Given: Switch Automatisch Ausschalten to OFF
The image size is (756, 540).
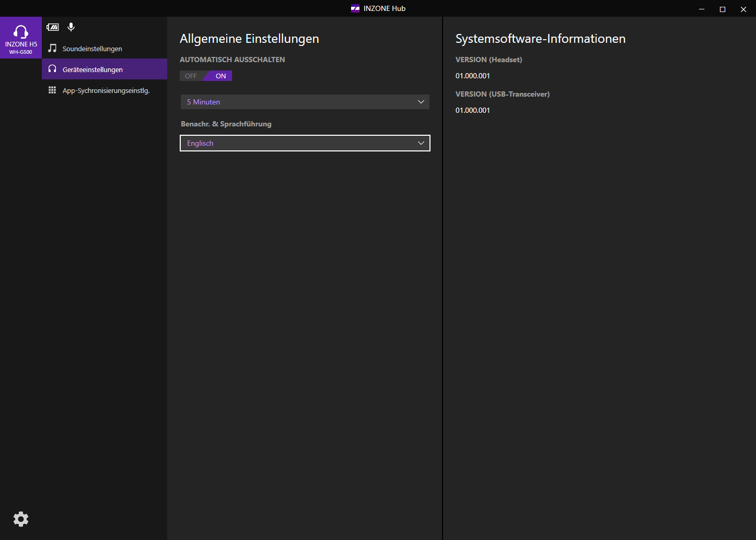Looking at the screenshot, I should click(191, 76).
